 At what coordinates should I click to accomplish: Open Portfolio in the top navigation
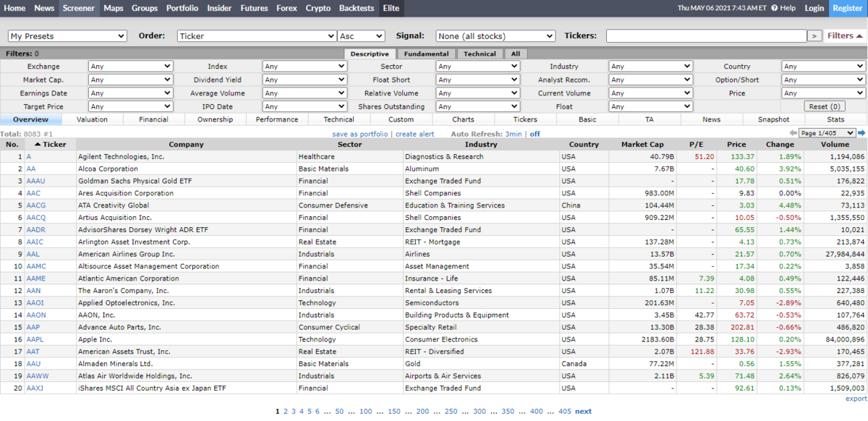coord(182,8)
